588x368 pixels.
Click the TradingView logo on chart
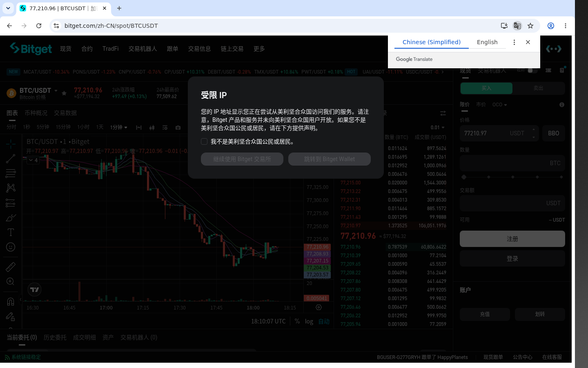pos(35,289)
